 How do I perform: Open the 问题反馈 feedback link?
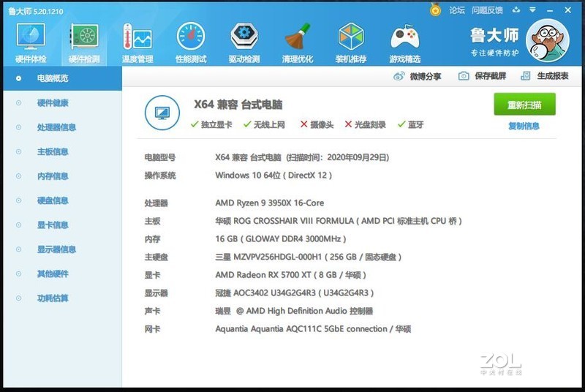tap(487, 10)
